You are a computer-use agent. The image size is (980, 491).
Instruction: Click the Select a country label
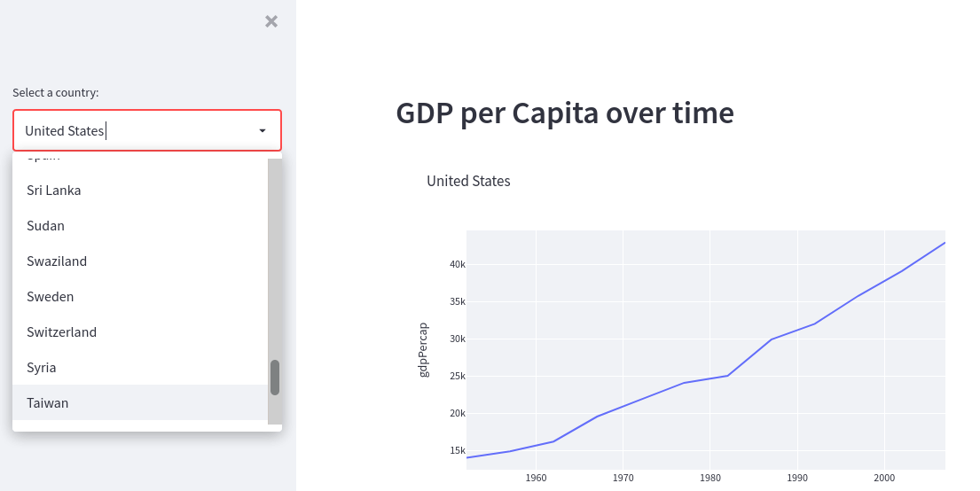56,92
